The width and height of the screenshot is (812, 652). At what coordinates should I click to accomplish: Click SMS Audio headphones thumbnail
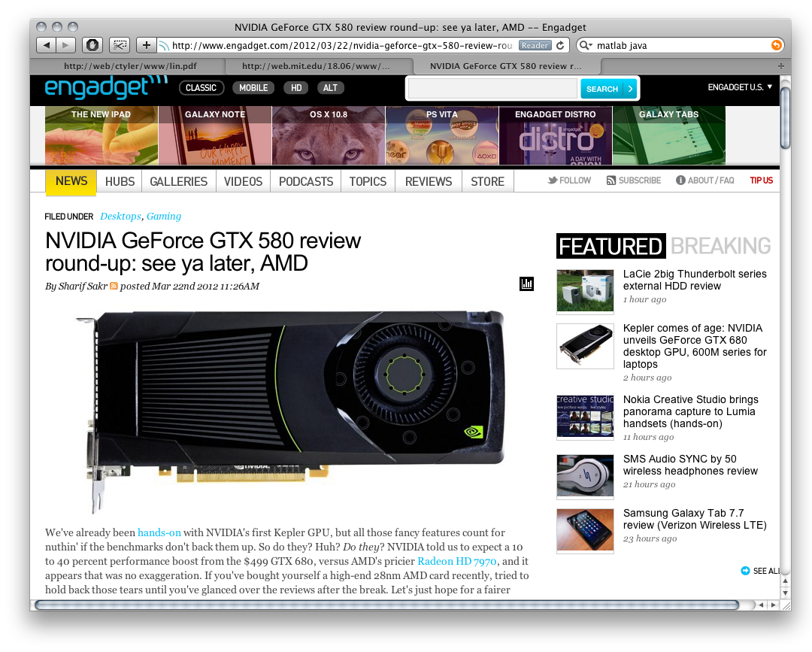click(x=585, y=477)
